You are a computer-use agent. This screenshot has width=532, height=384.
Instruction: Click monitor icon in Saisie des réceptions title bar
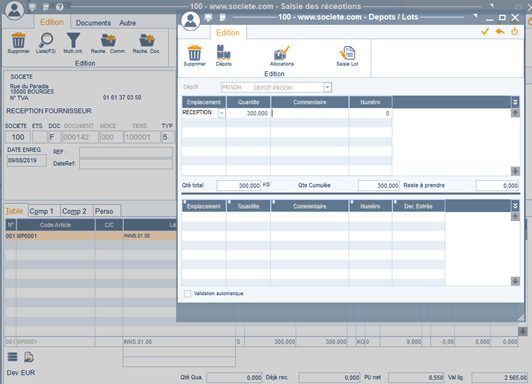(x=32, y=7)
